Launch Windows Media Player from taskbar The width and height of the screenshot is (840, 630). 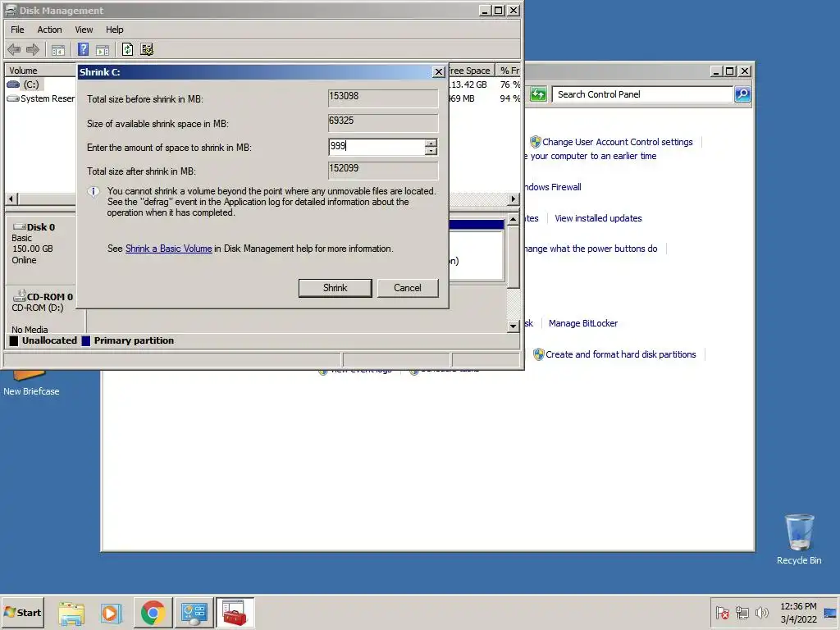112,613
